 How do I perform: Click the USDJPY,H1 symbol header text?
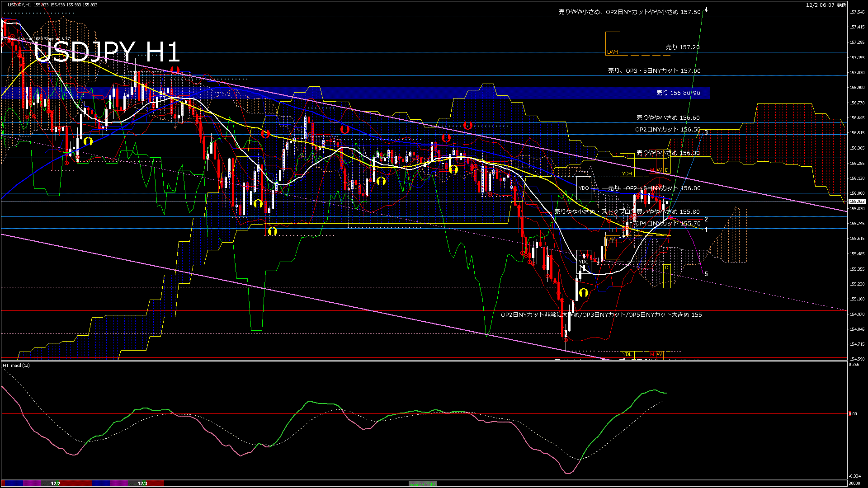pyautogui.click(x=19, y=5)
